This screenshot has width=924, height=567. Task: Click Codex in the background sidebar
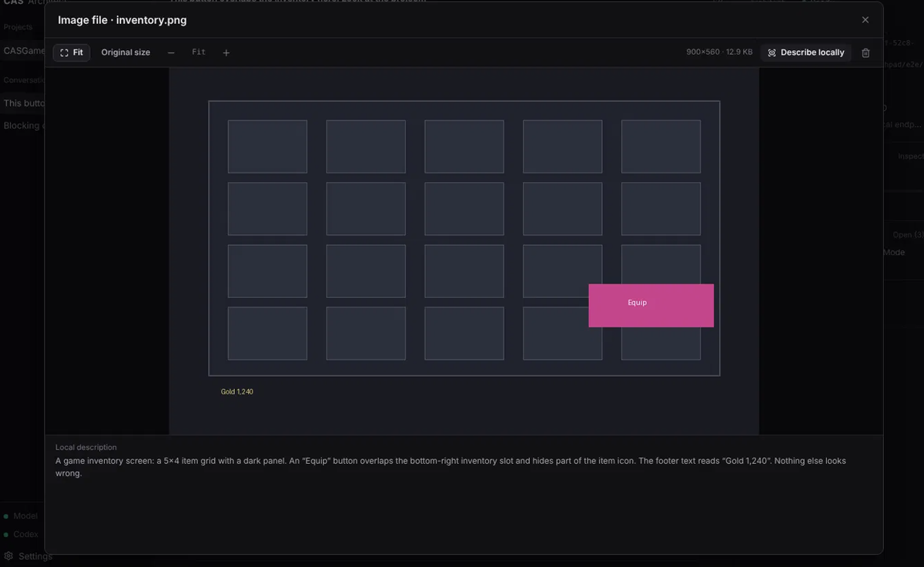click(22, 534)
